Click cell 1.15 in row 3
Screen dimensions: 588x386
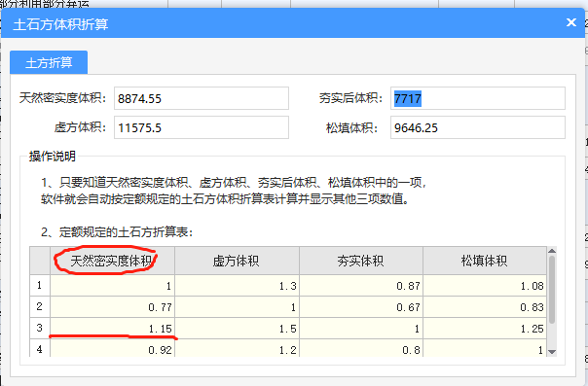[x=112, y=329]
